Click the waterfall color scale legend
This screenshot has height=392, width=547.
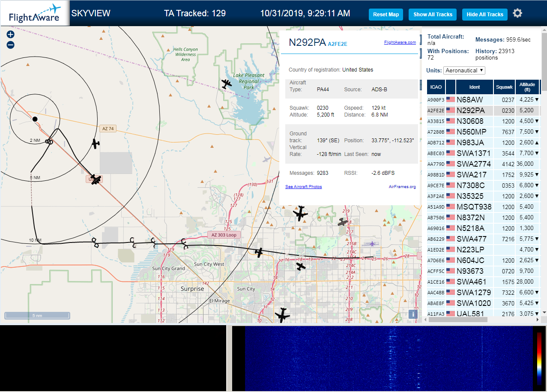(x=539, y=358)
